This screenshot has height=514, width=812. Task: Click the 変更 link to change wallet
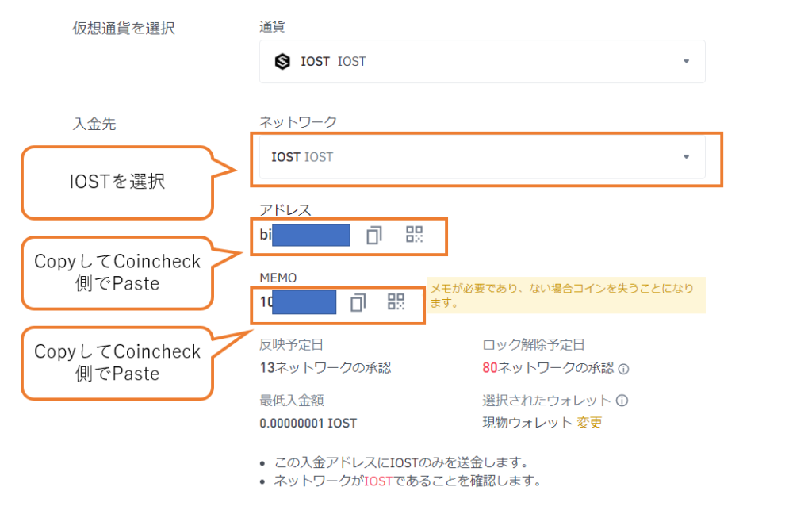[589, 423]
